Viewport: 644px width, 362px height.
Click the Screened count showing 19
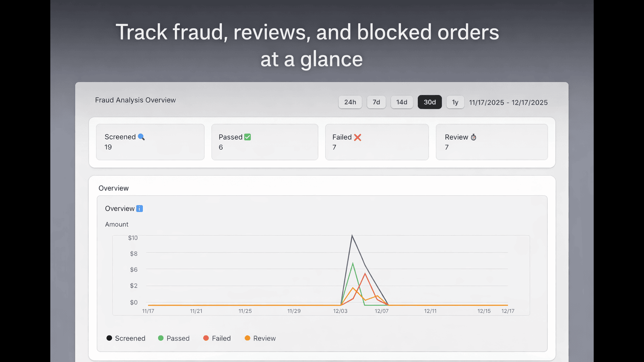coord(107,147)
